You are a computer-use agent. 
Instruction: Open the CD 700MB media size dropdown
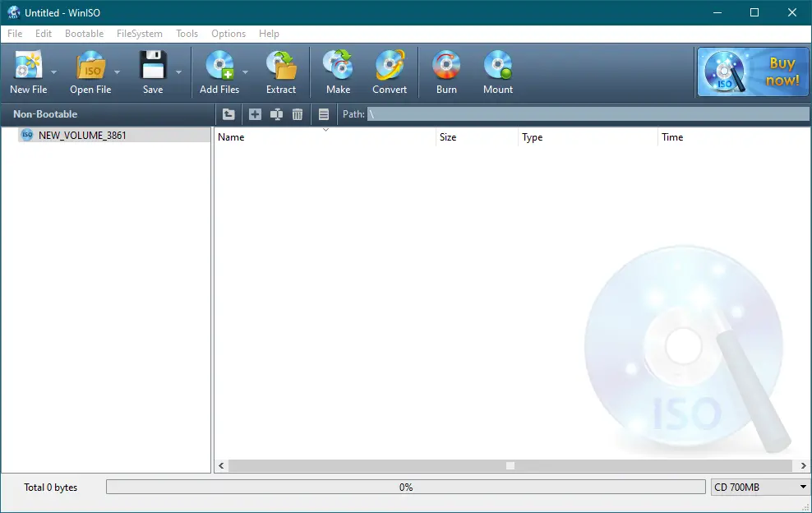point(759,487)
